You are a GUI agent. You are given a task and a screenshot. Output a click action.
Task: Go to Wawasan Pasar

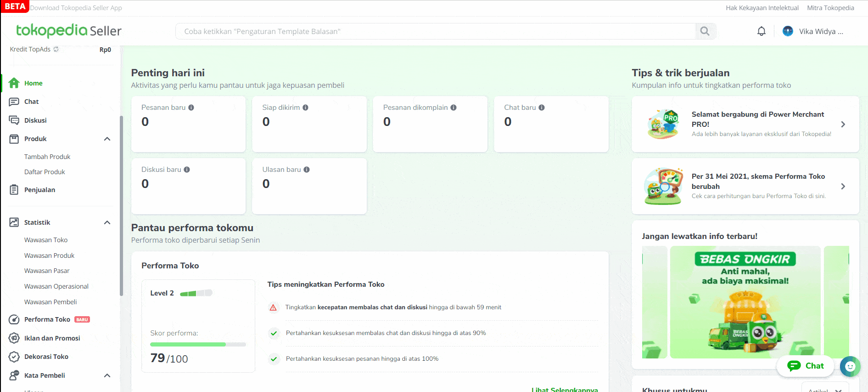(47, 271)
